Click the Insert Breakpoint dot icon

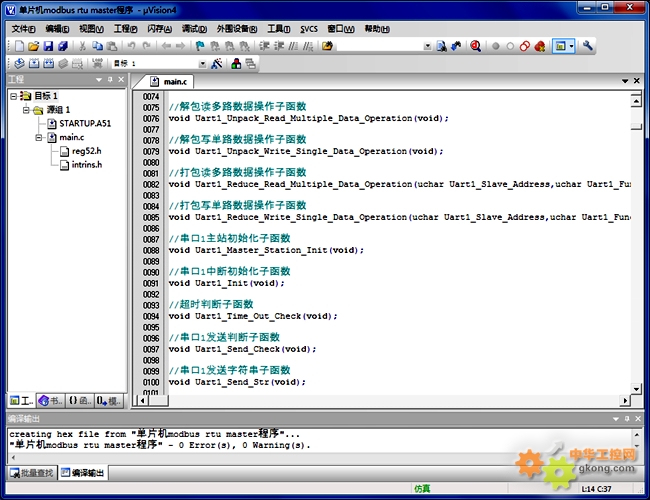(495, 46)
